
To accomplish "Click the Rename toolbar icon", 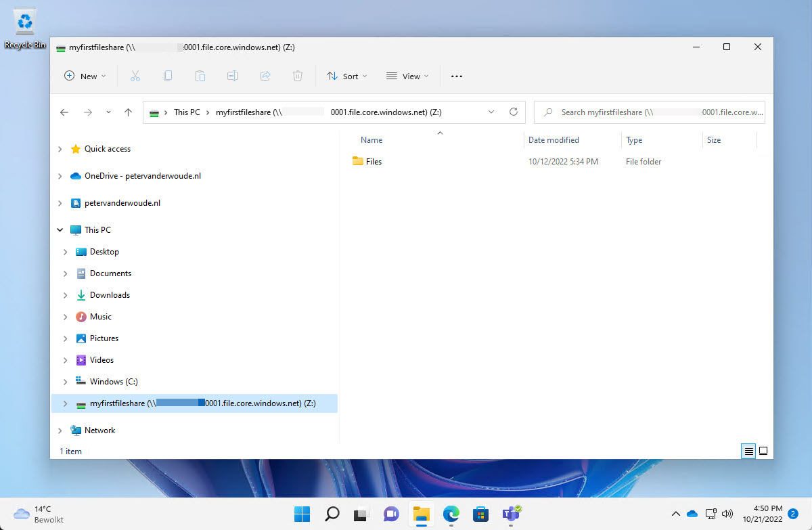I will pos(233,76).
